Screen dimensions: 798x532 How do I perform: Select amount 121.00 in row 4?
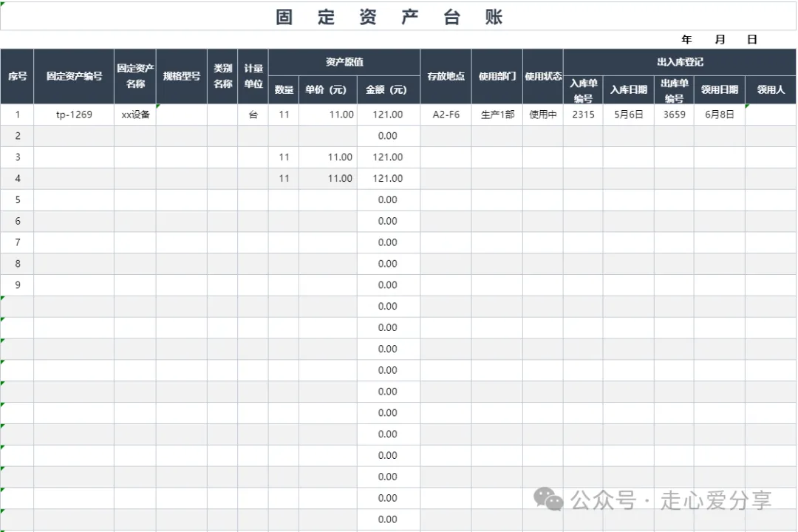[389, 179]
